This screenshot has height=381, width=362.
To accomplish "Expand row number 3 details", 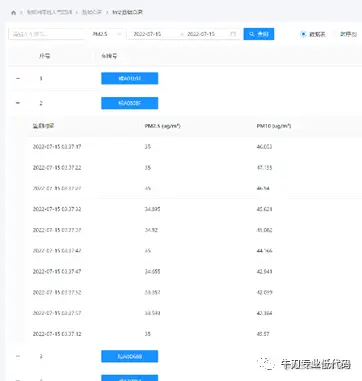I will [x=18, y=356].
